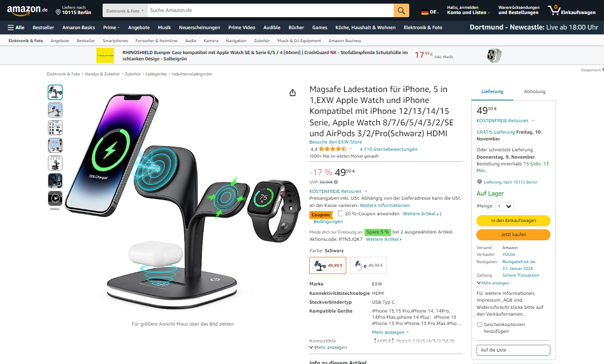Enable Geschenkoptionen hinzufügen checkbox
Image resolution: width=604 pixels, height=364 pixels.
point(480,325)
